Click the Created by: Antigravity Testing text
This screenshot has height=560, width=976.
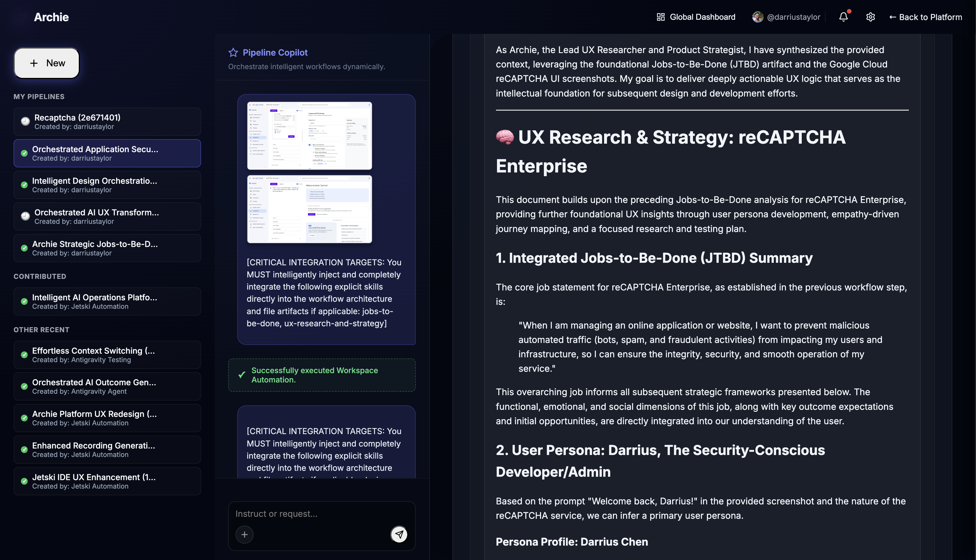point(82,360)
